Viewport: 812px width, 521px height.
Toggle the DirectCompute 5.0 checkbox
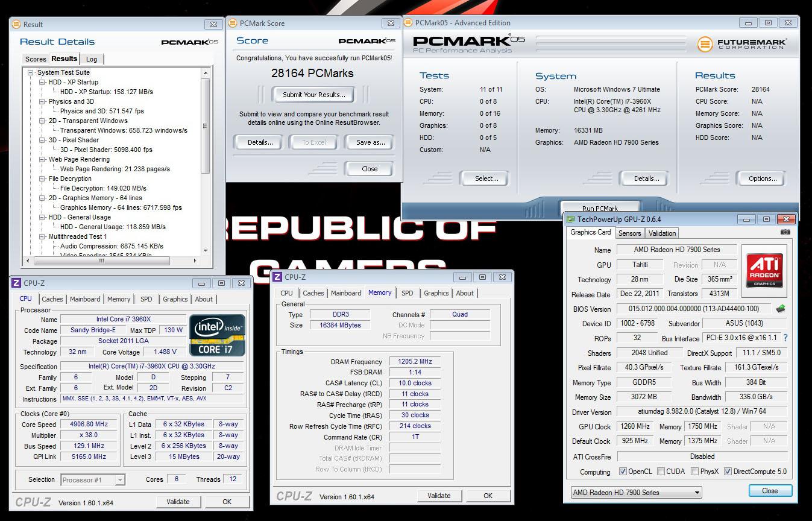728,472
